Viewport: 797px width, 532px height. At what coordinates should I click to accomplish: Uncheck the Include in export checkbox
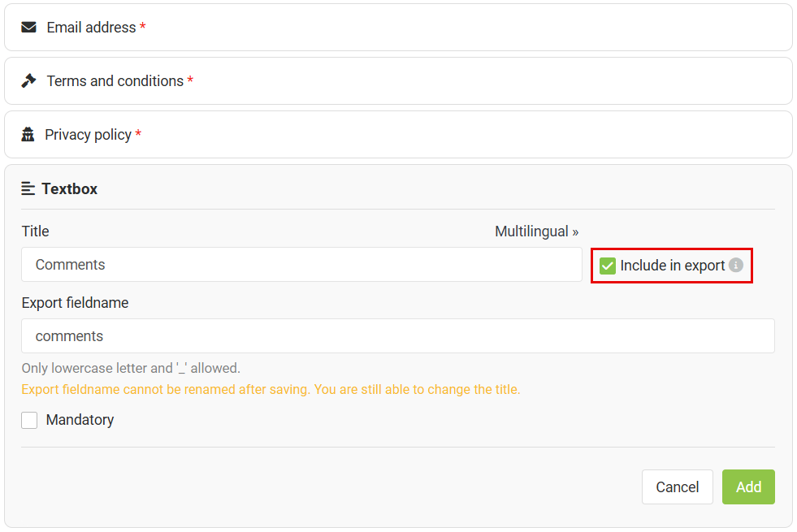(x=608, y=266)
